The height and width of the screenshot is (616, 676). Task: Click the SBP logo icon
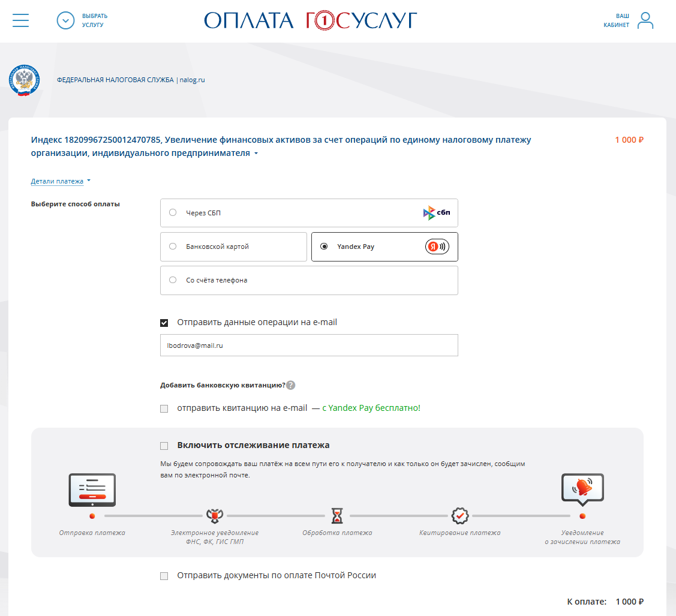(437, 213)
